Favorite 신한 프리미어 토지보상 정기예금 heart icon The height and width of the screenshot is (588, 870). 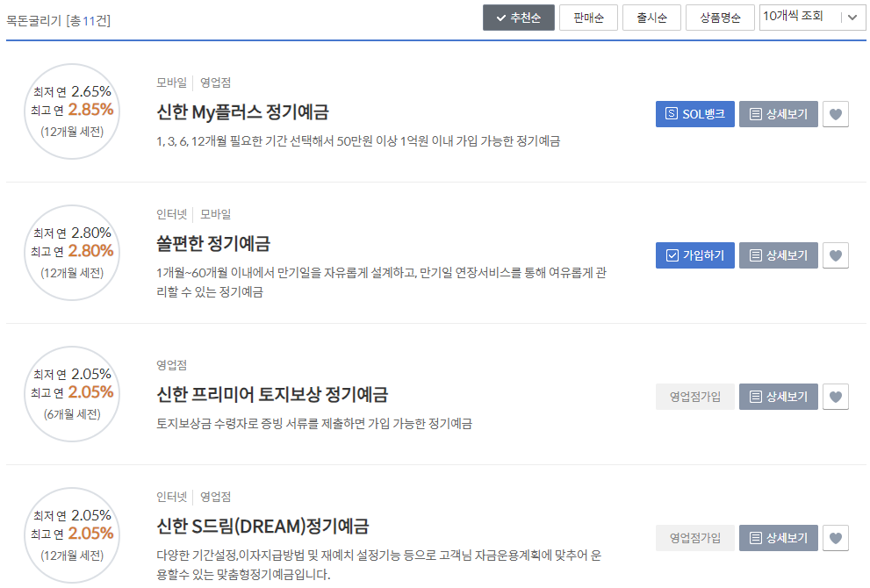[x=836, y=398]
